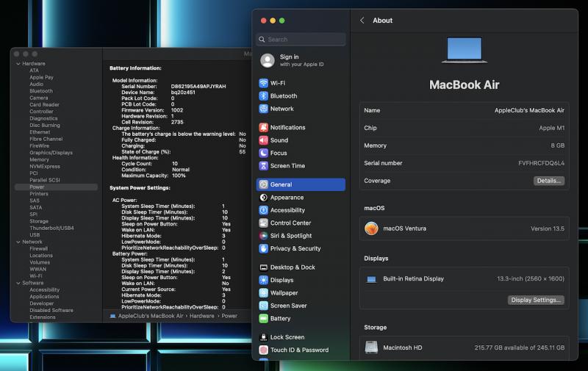The width and height of the screenshot is (588, 371).
Task: Select Appearance in settings sidebar
Action: pos(287,198)
